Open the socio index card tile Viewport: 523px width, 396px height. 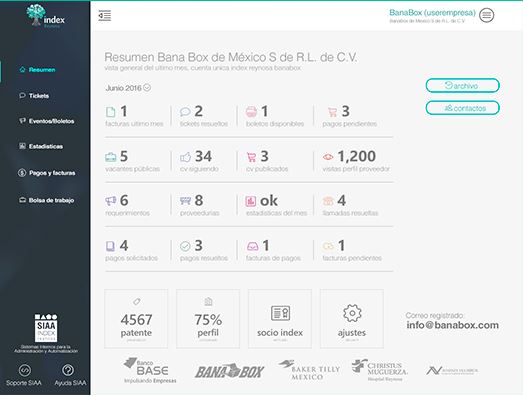pyautogui.click(x=280, y=319)
